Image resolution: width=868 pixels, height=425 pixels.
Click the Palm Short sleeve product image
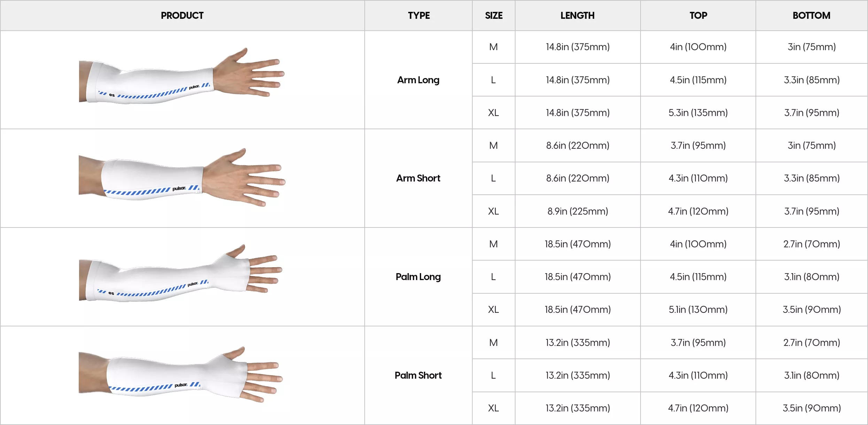(180, 374)
